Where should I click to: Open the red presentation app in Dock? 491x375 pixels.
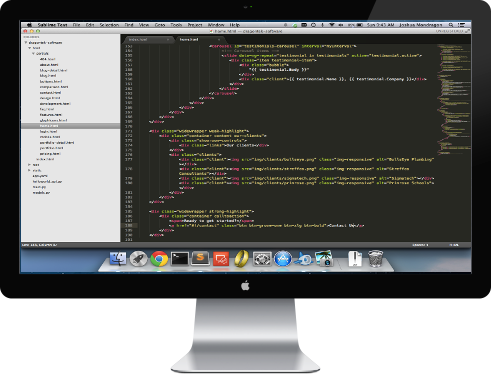click(221, 259)
